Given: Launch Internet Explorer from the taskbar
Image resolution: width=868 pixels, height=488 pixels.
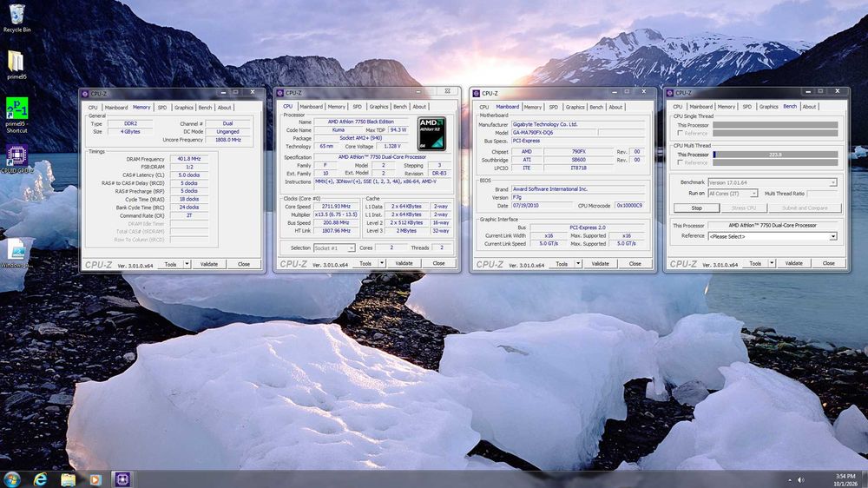Looking at the screenshot, I should (x=40, y=479).
